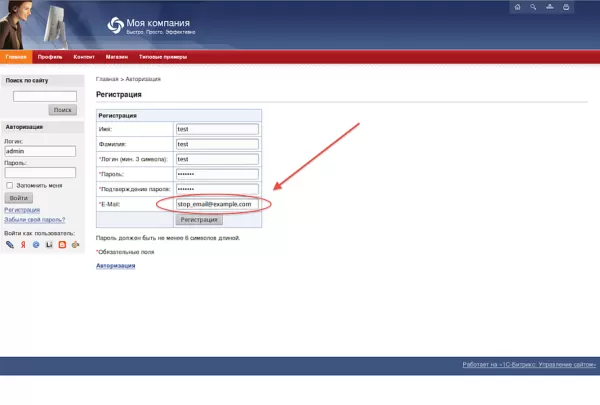Viewport: 600px width, 405px height.
Task: Focus the Логин (мин. 3 символа) field
Action: [217, 159]
